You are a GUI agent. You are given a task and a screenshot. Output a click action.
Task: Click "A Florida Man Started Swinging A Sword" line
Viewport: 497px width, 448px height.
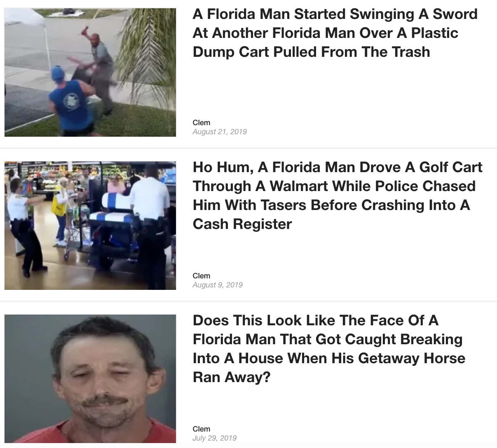tap(335, 14)
